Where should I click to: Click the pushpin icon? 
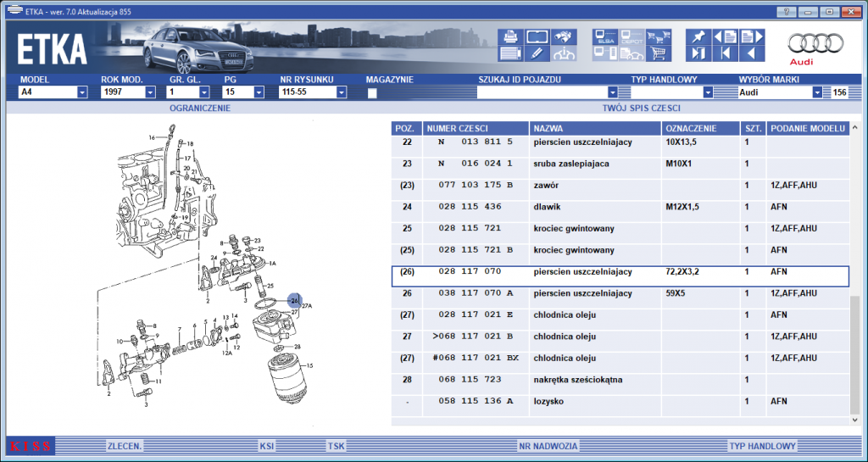coord(698,37)
